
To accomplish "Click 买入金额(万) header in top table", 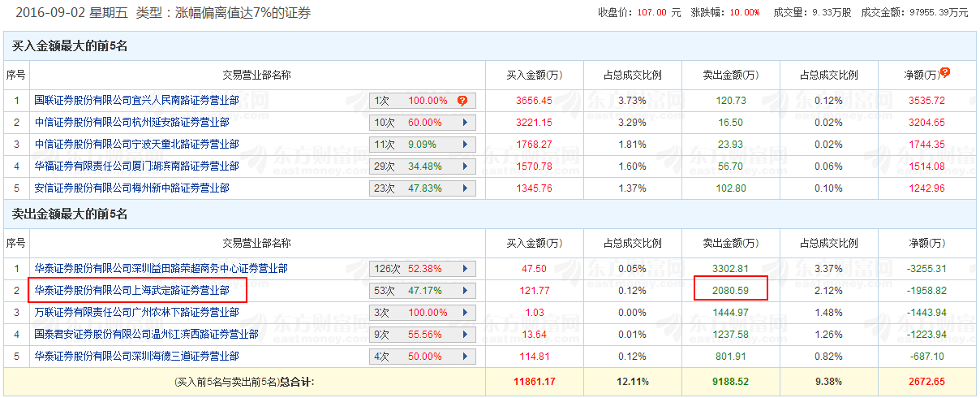I will (534, 75).
